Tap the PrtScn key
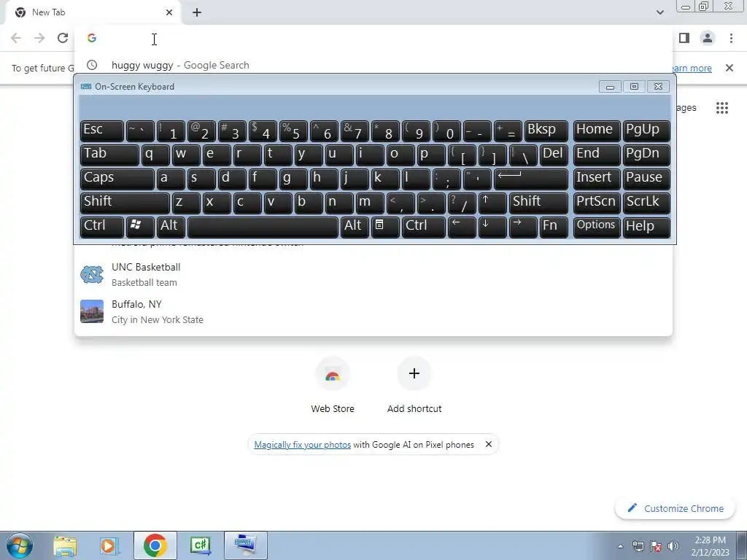 (x=597, y=203)
